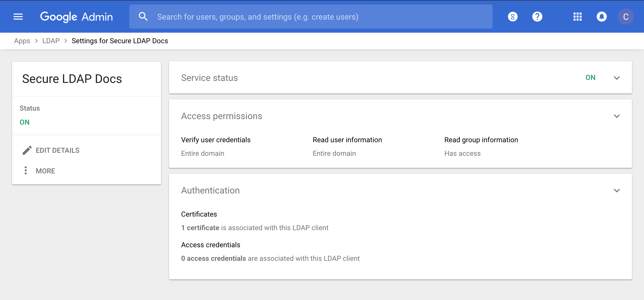The height and width of the screenshot is (300, 644).
Task: Open the hourglass tasks icon
Action: click(x=513, y=17)
